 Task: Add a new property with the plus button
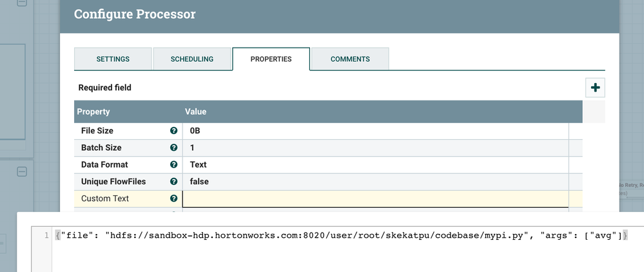595,88
